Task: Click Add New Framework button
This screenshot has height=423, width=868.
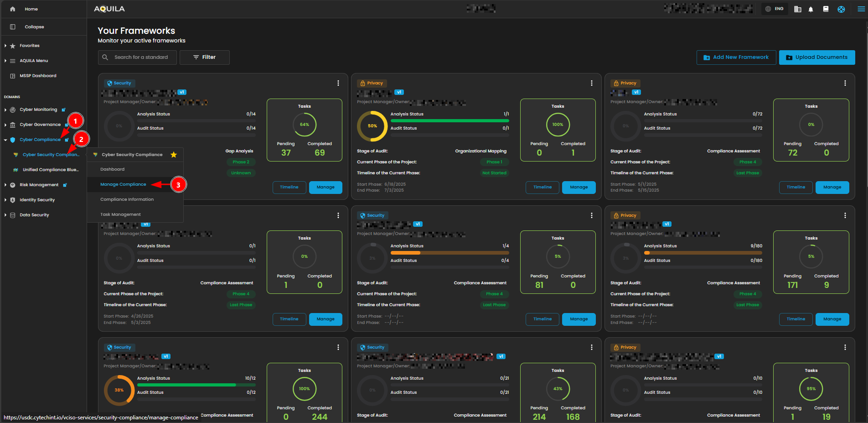Action: click(736, 57)
